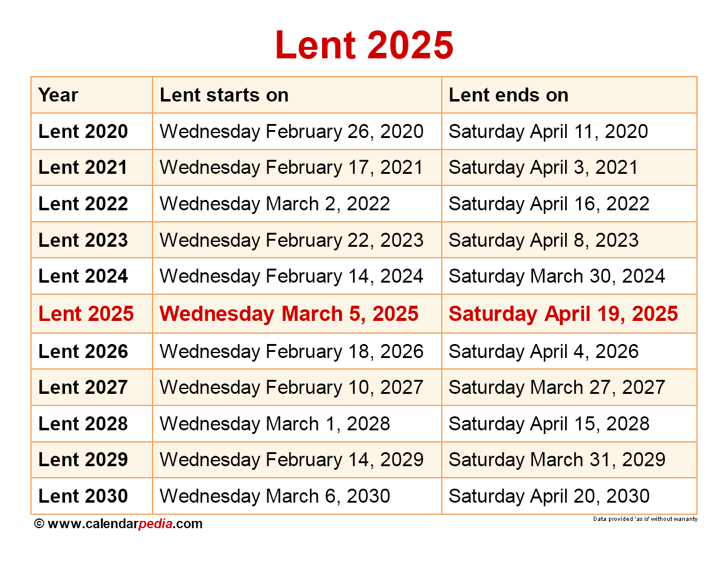Select the "Year" column header

(x=58, y=95)
